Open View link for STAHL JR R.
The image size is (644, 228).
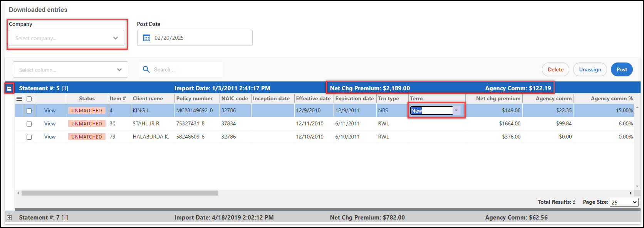pyautogui.click(x=50, y=123)
